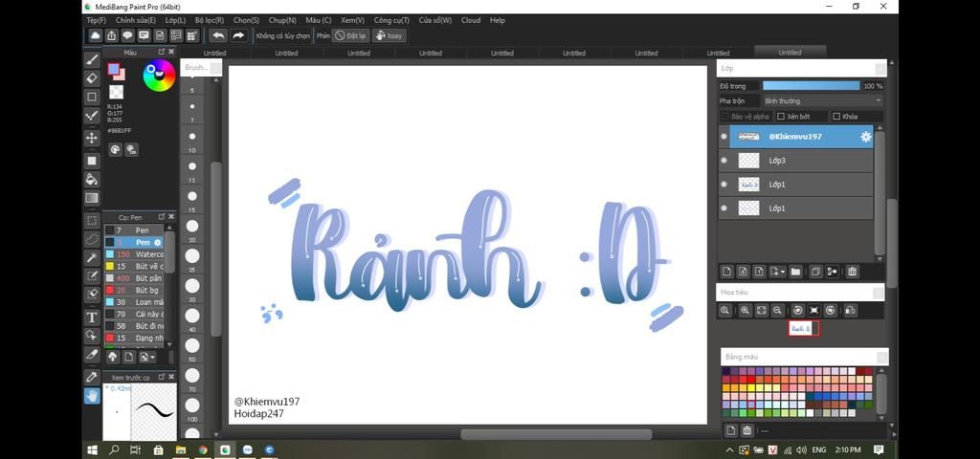The image size is (980, 459).
Task: Enable the Khóa lock checkbox
Action: (x=836, y=117)
